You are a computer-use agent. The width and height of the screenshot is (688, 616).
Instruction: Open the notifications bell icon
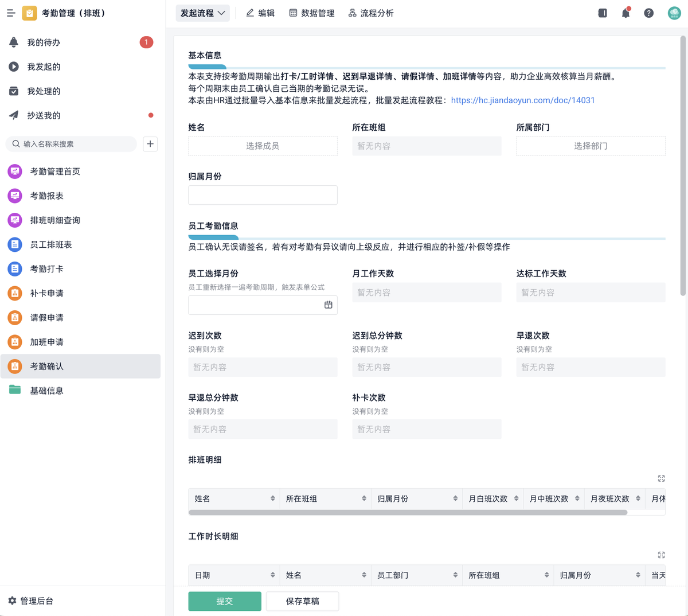coord(626,13)
